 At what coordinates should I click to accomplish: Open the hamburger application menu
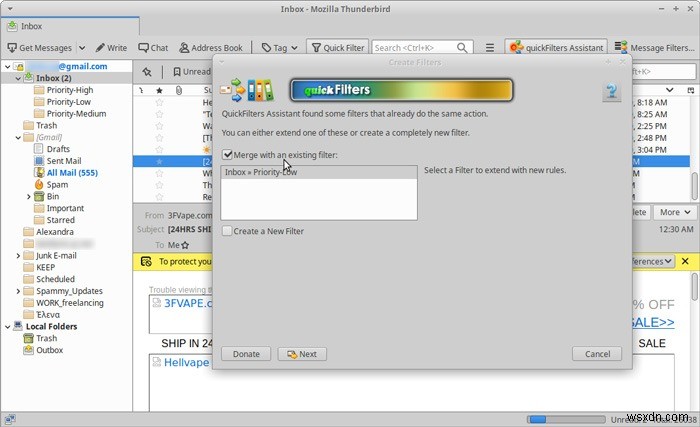(x=490, y=48)
